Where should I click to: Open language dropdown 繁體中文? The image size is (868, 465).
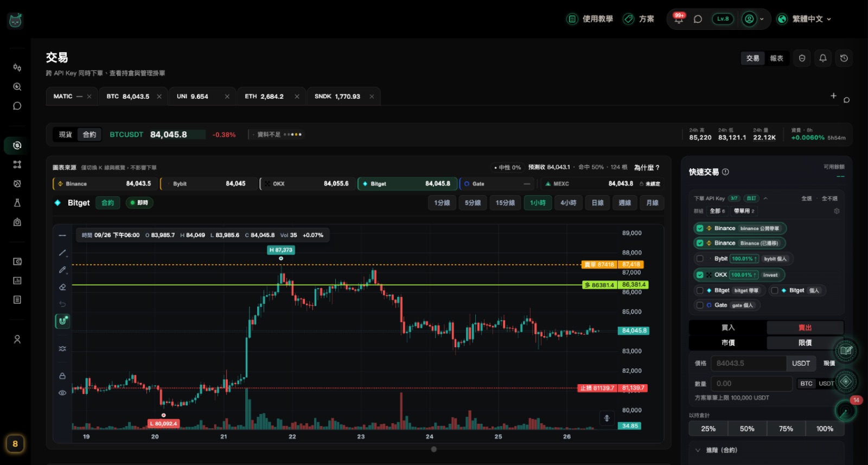point(804,19)
